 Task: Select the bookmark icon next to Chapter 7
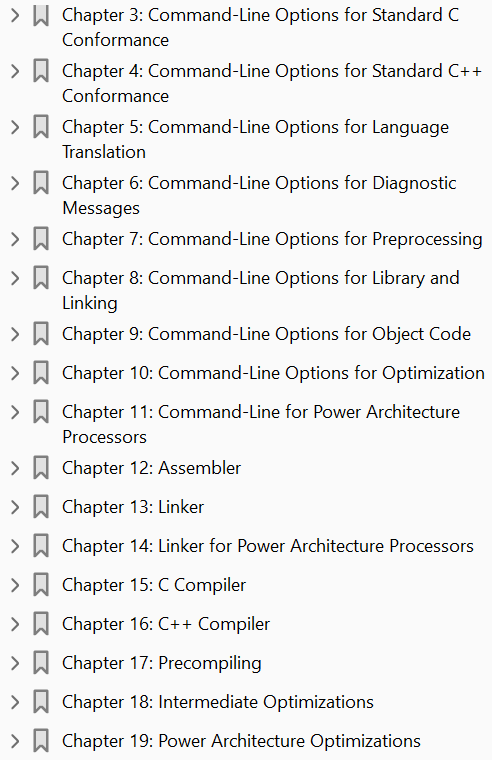click(41, 239)
